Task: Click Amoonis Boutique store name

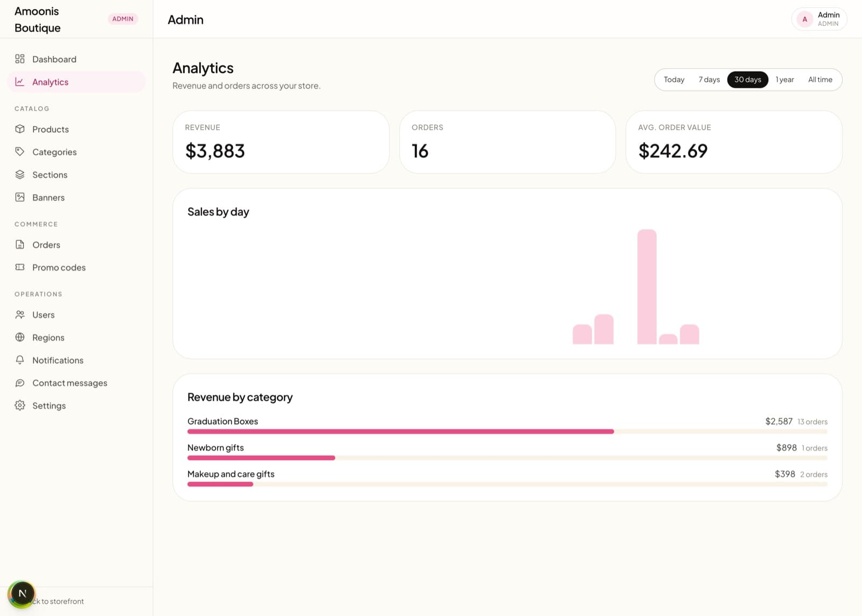Action: [x=38, y=19]
